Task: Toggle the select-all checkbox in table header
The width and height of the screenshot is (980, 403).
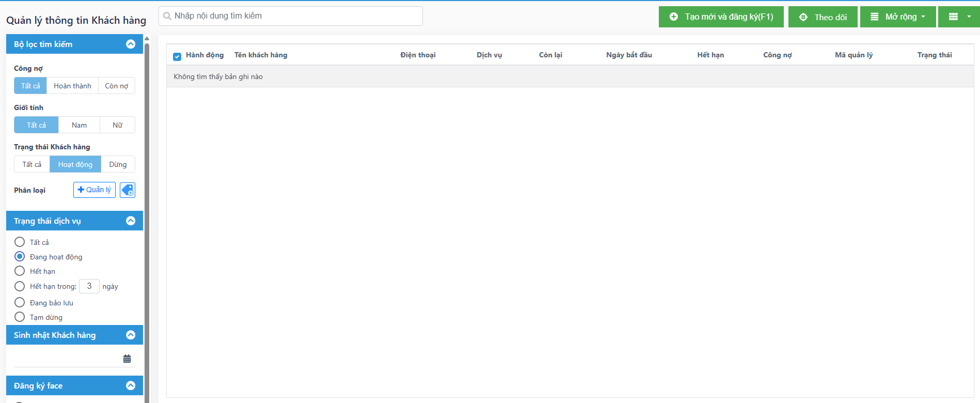Action: [x=177, y=56]
